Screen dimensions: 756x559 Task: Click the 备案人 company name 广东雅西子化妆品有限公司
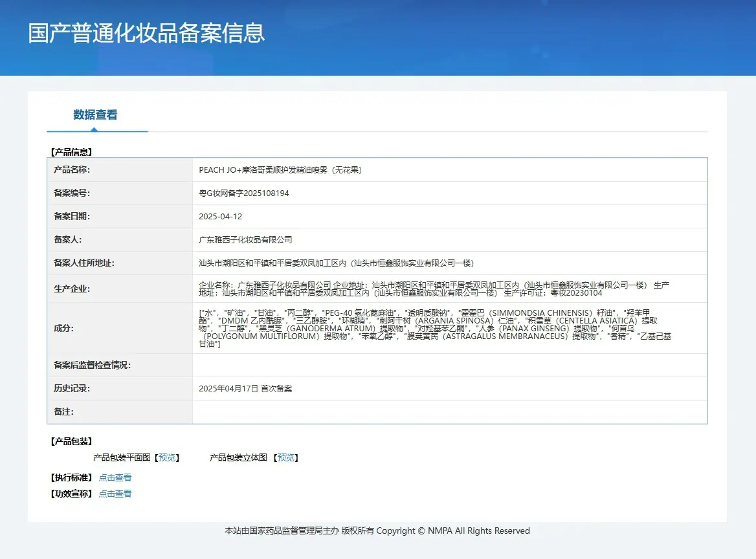pos(245,239)
